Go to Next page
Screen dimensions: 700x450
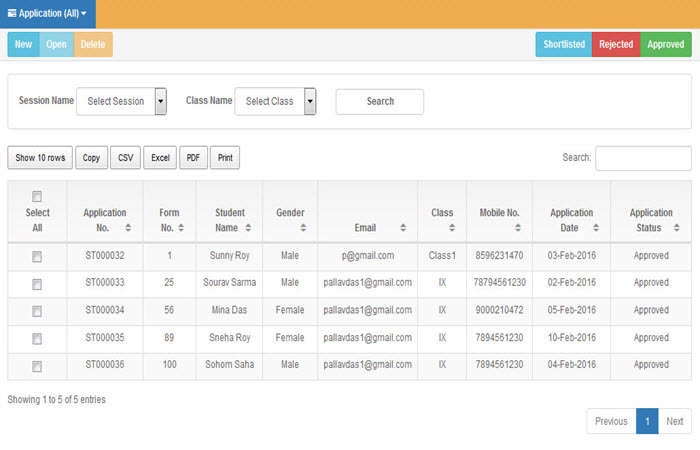click(675, 421)
